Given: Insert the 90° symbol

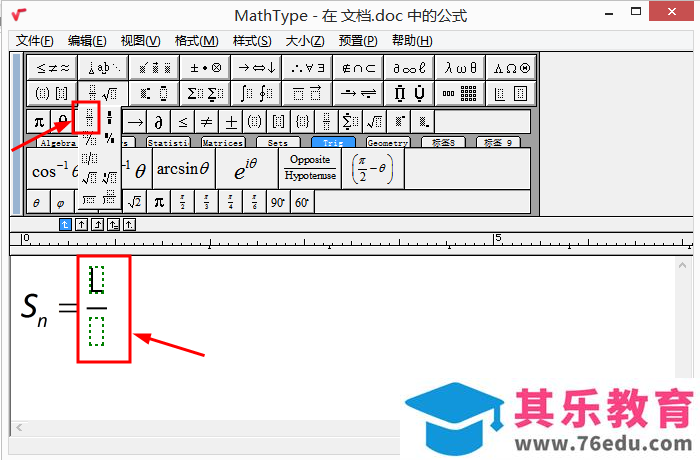Looking at the screenshot, I should [x=278, y=202].
